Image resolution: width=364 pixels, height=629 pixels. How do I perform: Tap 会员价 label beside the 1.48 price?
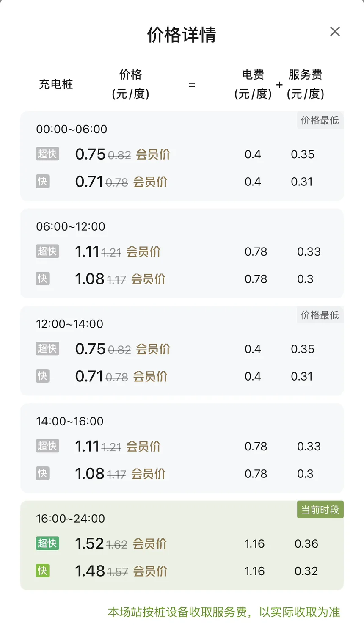[x=150, y=571]
